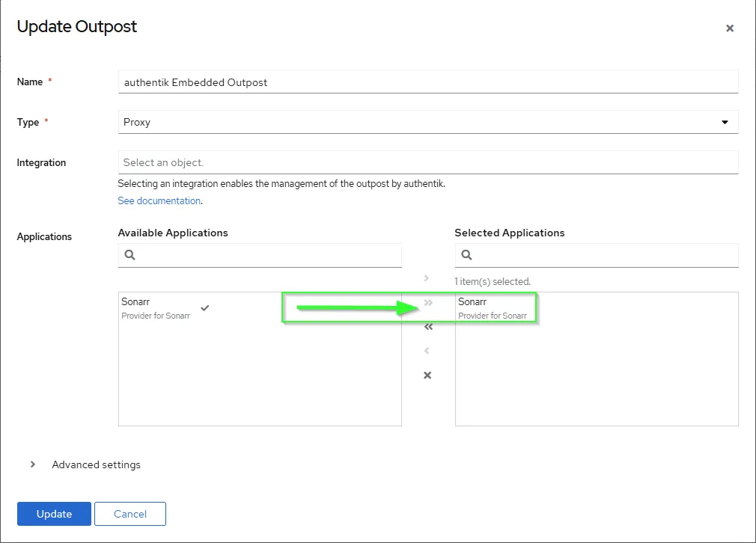The height and width of the screenshot is (543, 756).
Task: Open the See documentation link
Action: [159, 201]
